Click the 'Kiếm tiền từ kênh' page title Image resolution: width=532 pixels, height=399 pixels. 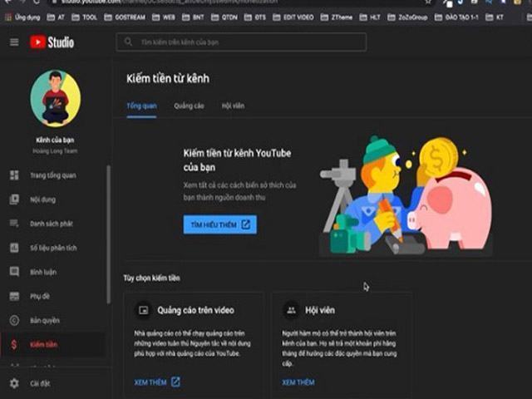[168, 78]
